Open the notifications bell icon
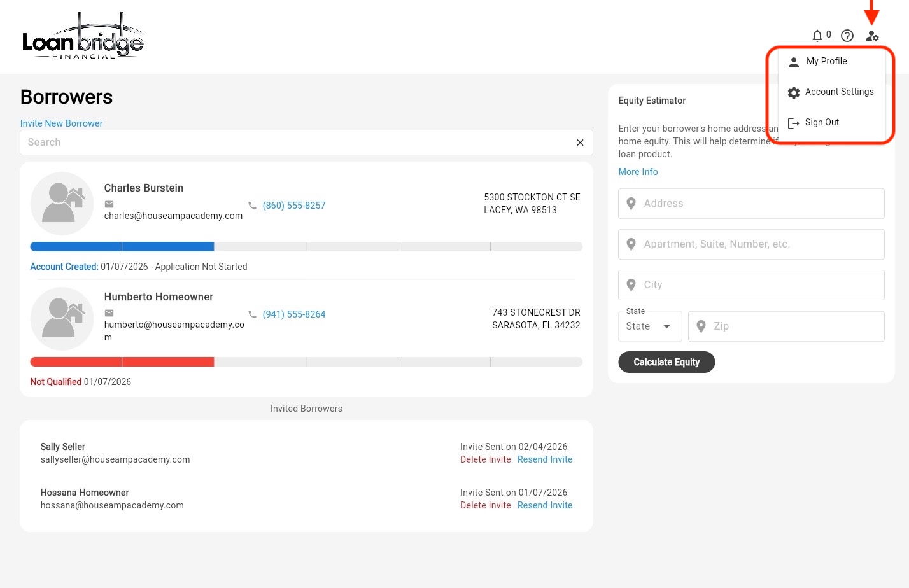The image size is (909, 588). (817, 36)
